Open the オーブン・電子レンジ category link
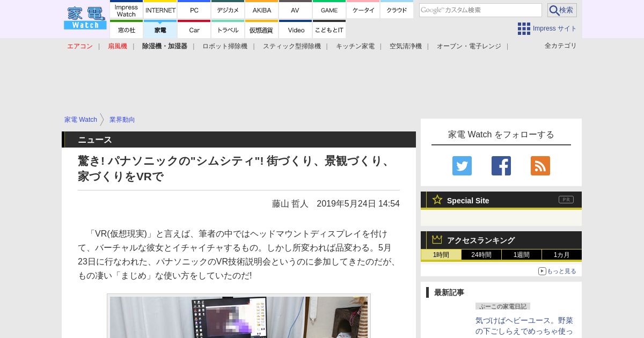The image size is (644, 338). click(x=469, y=46)
